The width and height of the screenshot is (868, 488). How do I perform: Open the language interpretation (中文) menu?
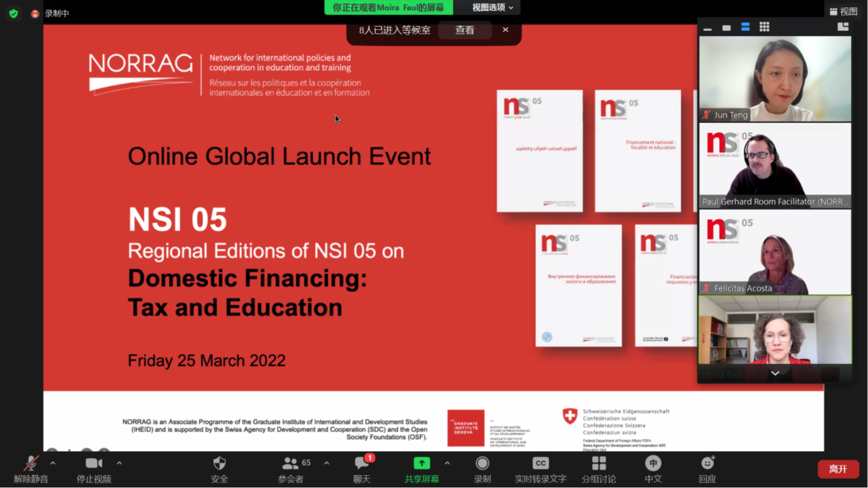point(653,463)
